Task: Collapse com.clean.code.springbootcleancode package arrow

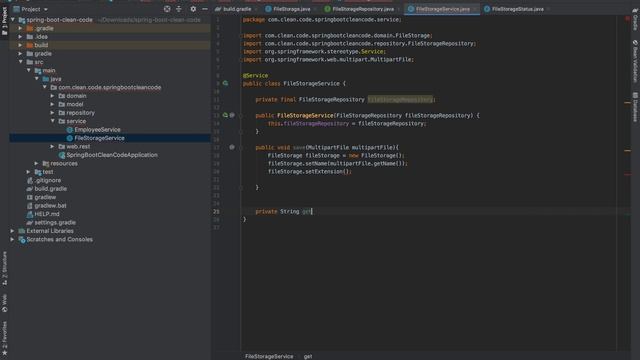Action: click(x=44, y=87)
